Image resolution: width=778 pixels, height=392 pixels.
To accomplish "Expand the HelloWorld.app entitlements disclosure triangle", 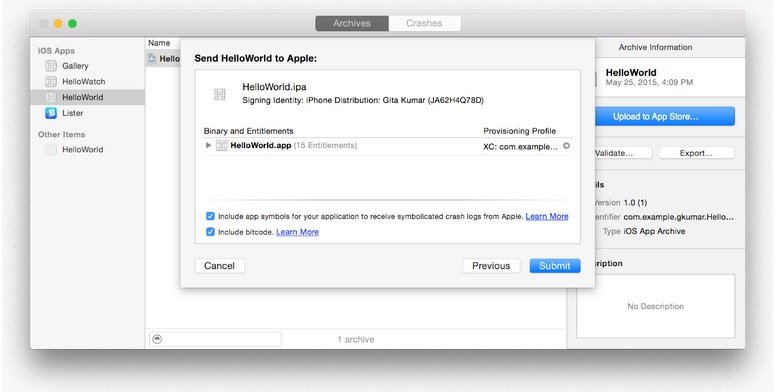I will pyautogui.click(x=208, y=145).
